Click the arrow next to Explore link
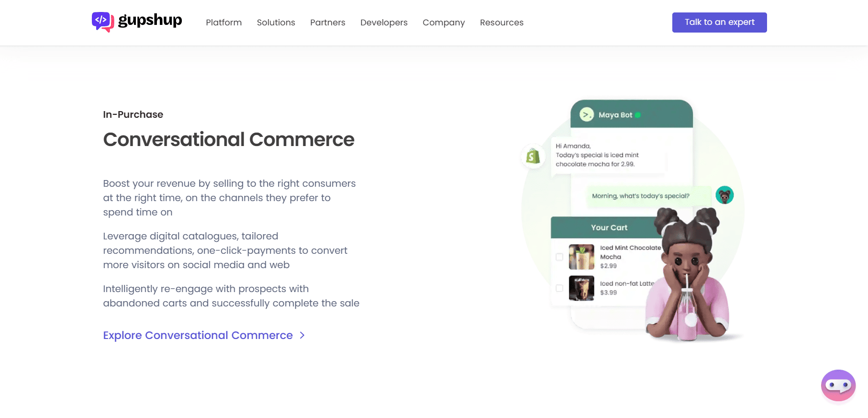 (x=302, y=335)
